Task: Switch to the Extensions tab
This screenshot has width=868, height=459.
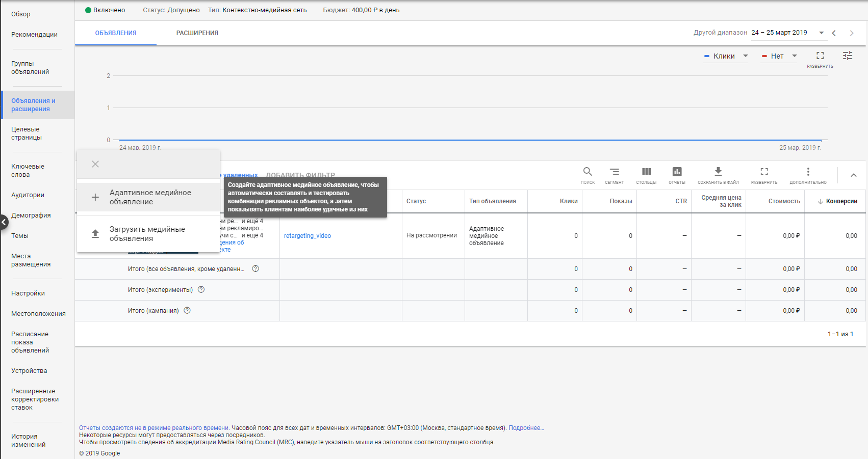Action: [197, 33]
